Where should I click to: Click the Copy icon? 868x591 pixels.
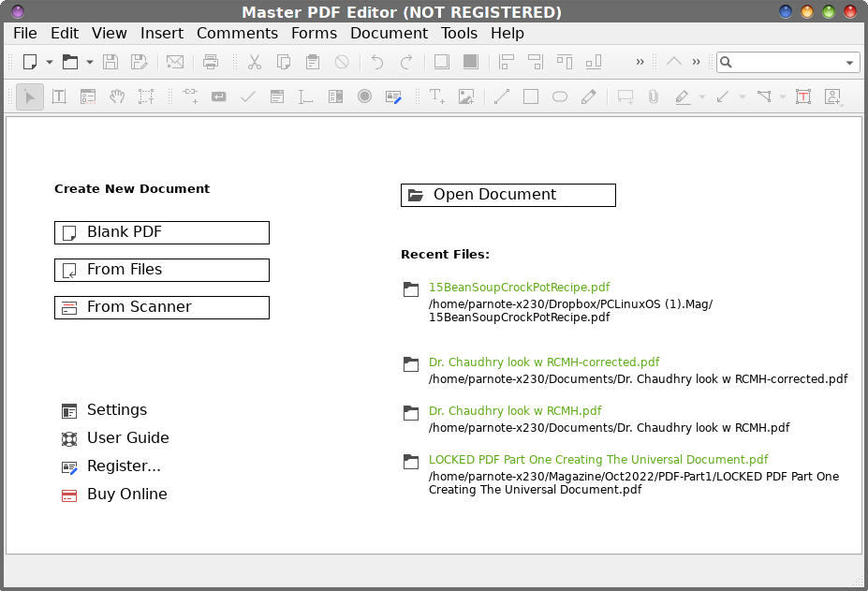[284, 62]
